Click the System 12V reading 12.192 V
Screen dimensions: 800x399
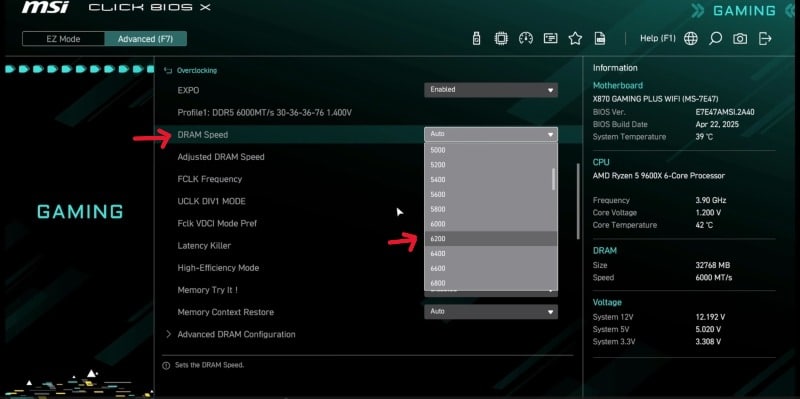pos(710,317)
